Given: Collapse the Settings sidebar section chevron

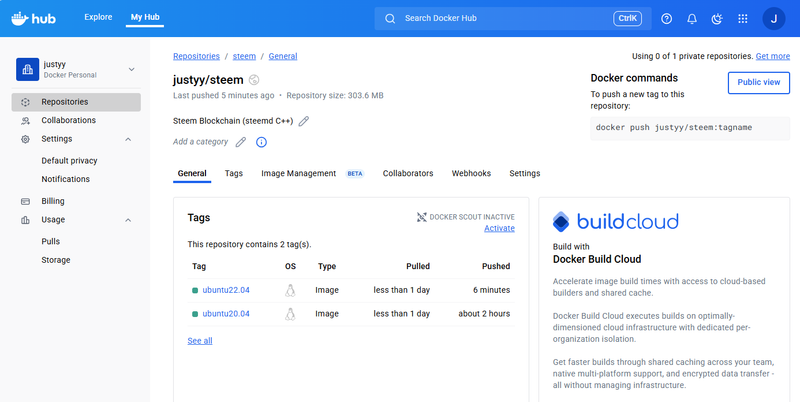Looking at the screenshot, I should [128, 139].
